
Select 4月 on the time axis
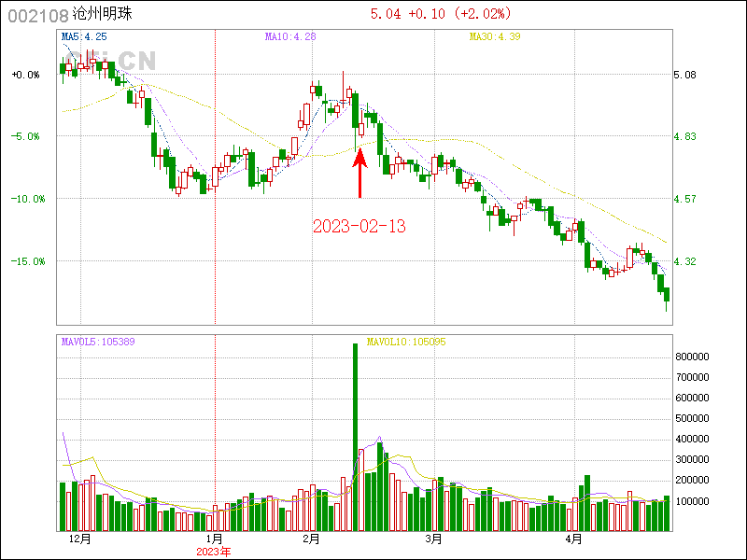click(x=574, y=539)
